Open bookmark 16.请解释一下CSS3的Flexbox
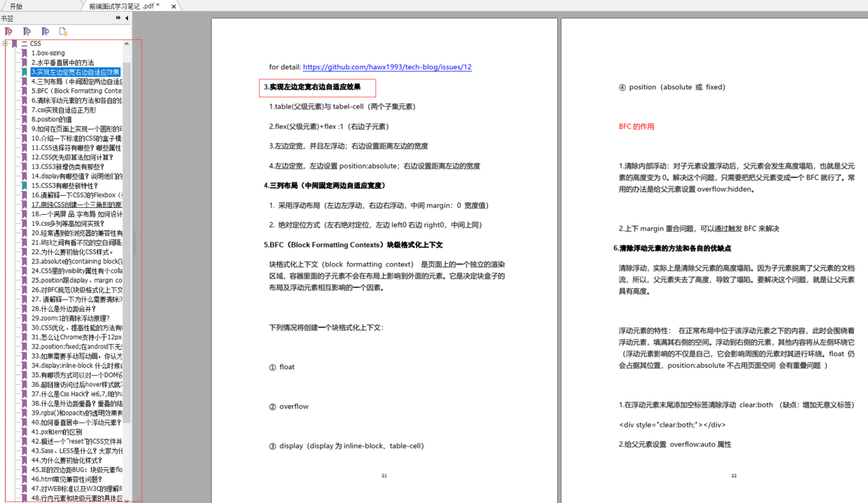Screen dimensions: 868x503 tap(76, 195)
